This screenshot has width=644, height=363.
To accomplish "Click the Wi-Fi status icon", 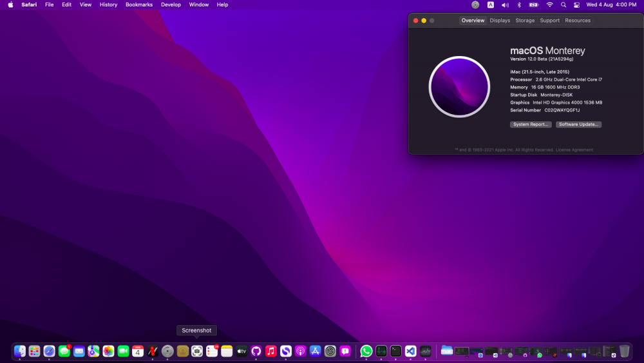I will coord(549,5).
